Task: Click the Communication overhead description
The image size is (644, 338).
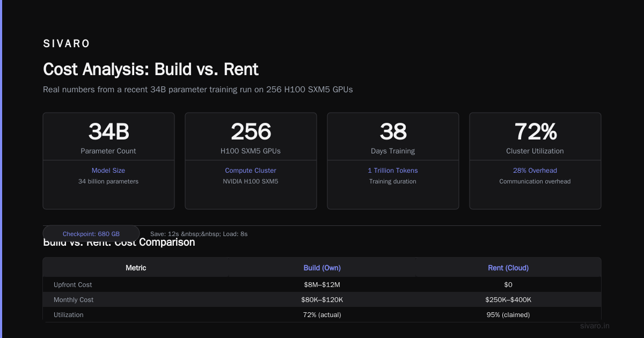Action: (535, 181)
